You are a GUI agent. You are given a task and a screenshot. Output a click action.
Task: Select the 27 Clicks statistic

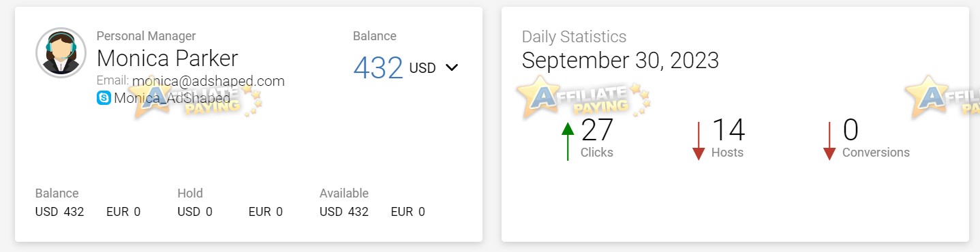coord(597,137)
